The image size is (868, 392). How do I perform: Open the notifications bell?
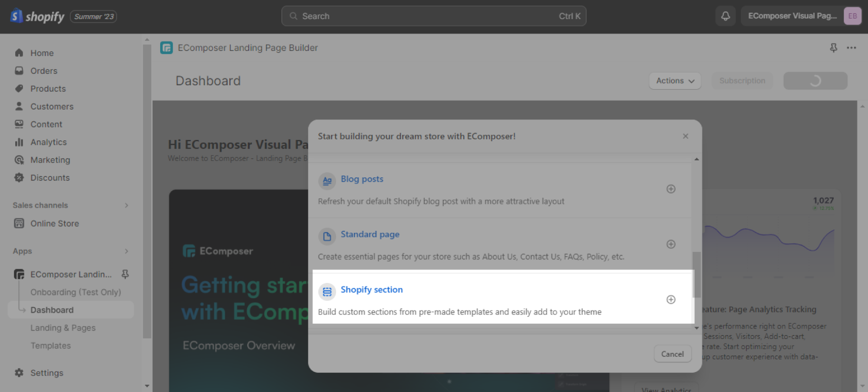pyautogui.click(x=725, y=16)
